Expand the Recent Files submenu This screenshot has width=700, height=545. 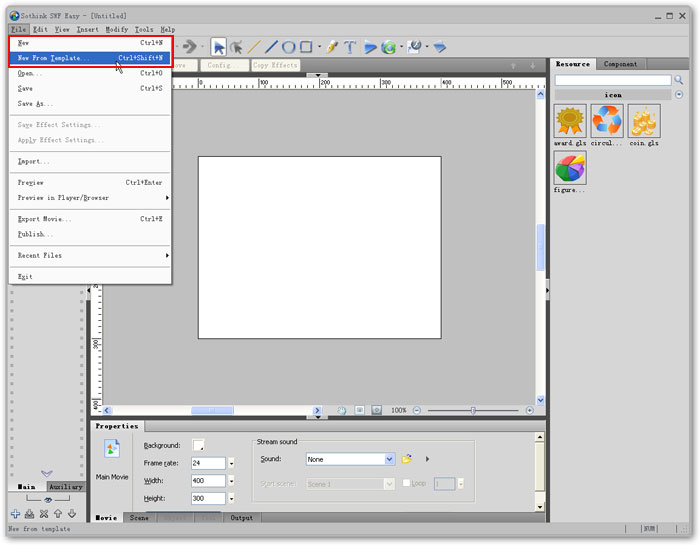pos(90,255)
